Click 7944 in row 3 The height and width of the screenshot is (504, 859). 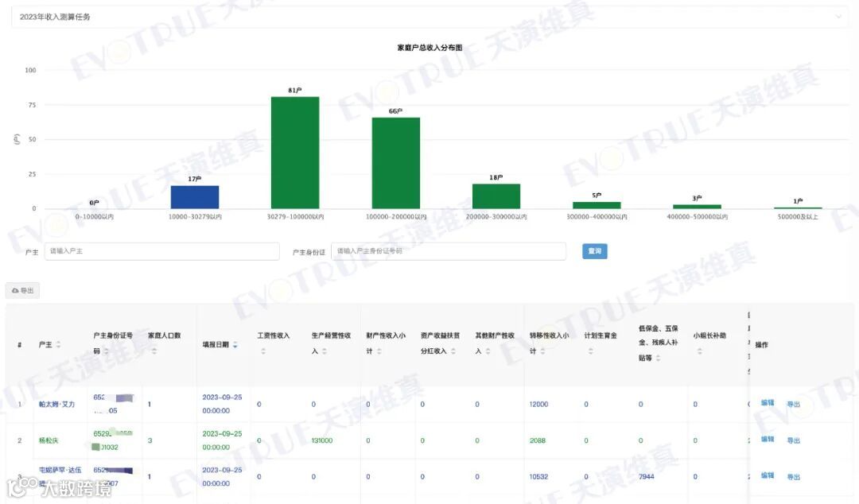[646, 477]
